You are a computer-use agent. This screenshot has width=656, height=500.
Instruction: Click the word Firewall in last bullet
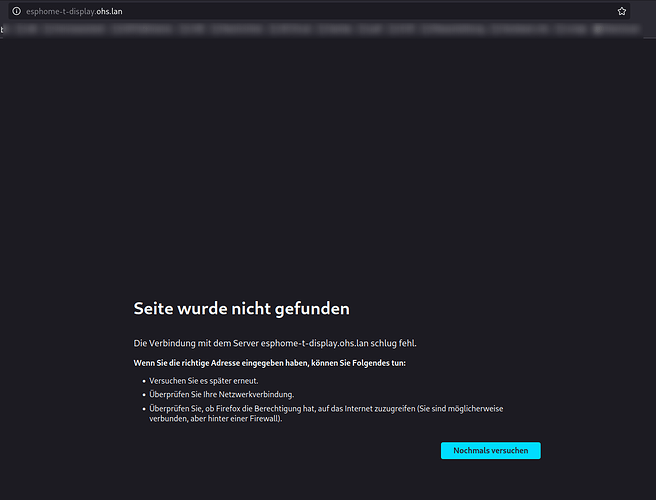[263, 419]
